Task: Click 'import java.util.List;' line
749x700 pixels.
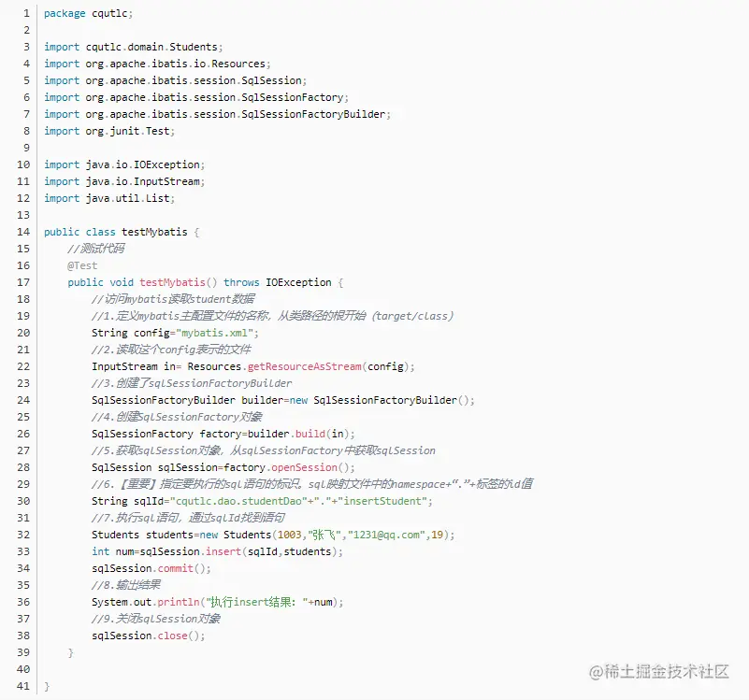Action: 109,198
